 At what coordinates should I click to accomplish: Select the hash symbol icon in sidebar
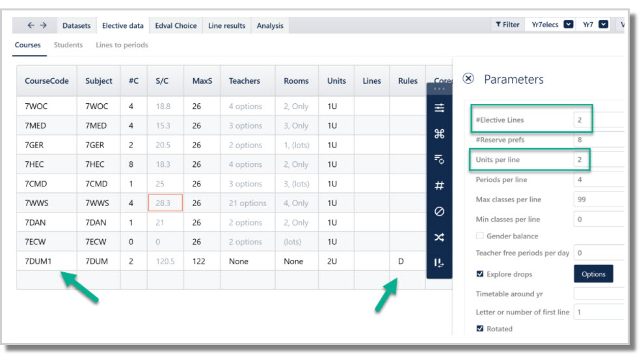439,185
